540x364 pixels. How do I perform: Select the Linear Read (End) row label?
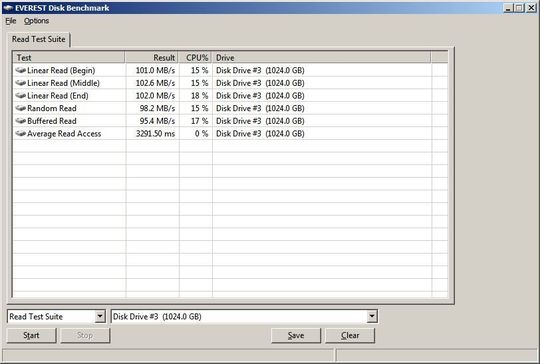58,95
